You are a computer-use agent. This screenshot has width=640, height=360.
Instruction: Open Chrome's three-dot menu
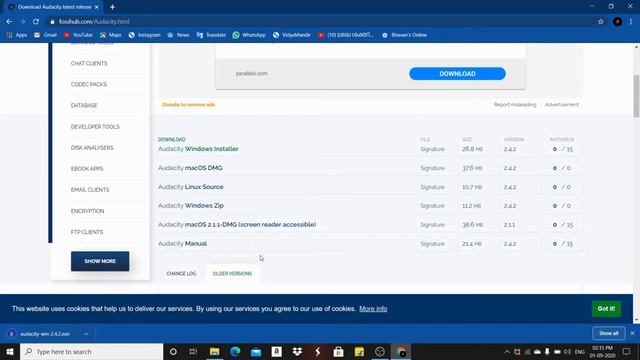[x=631, y=22]
